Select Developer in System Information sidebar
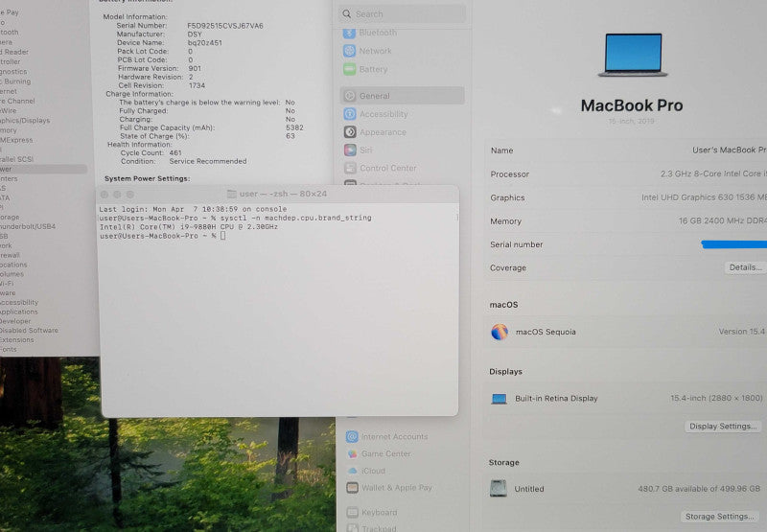 15,321
